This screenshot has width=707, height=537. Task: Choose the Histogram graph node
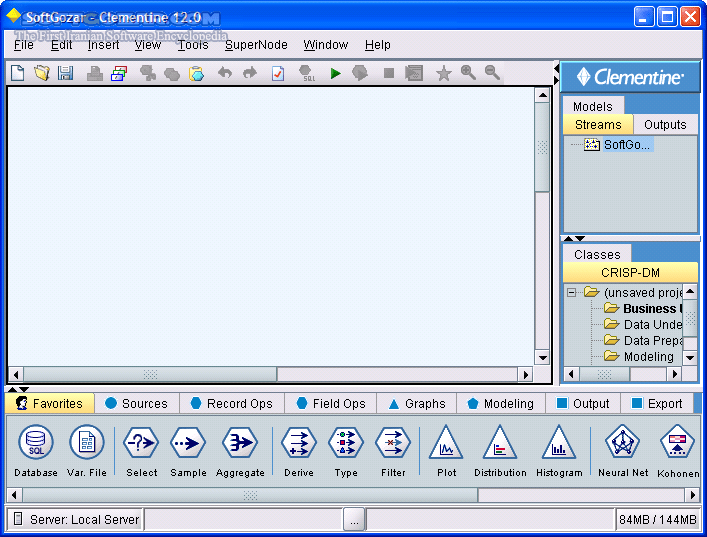(x=559, y=450)
